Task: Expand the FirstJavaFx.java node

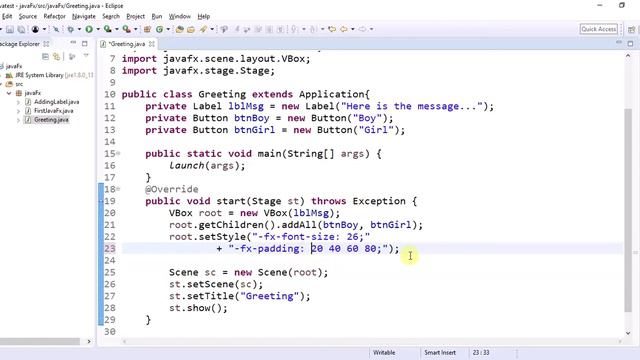Action: [x=18, y=111]
